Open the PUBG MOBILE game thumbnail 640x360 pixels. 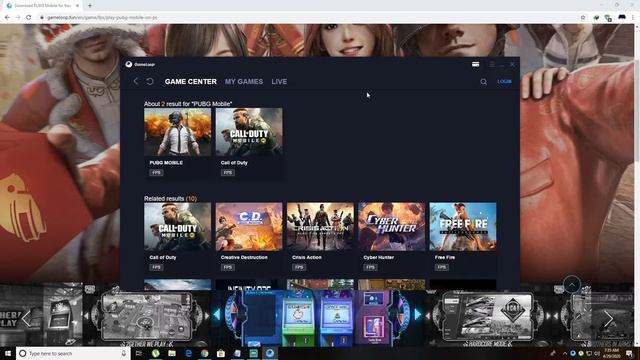pos(178,132)
